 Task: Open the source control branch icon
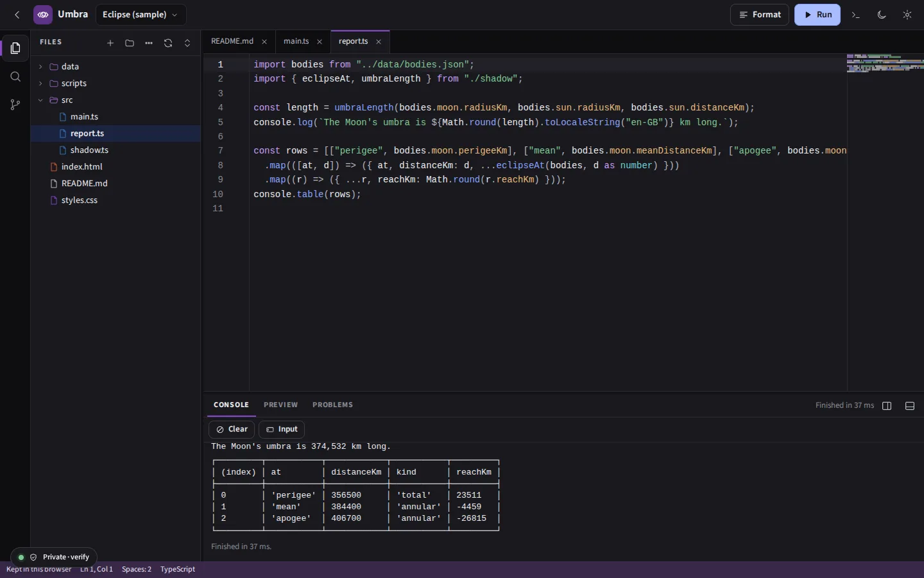(x=15, y=105)
